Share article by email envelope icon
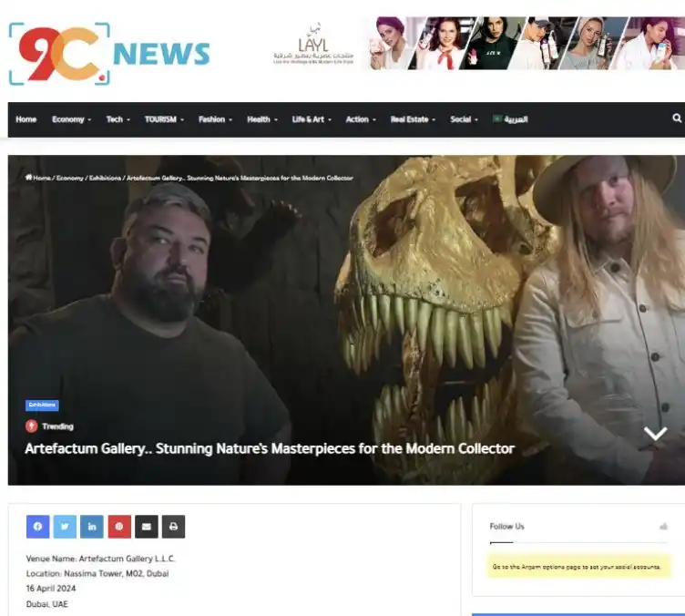This screenshot has height=616, width=685. [147, 527]
